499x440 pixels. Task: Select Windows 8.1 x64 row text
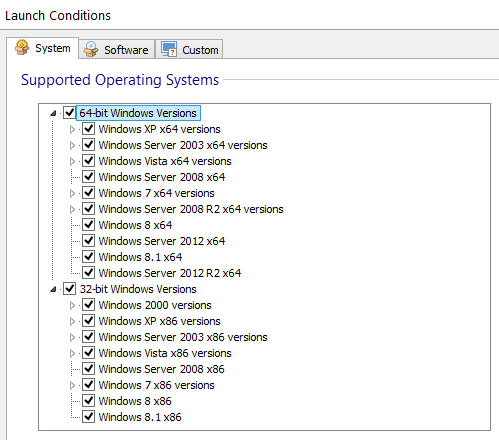click(140, 257)
